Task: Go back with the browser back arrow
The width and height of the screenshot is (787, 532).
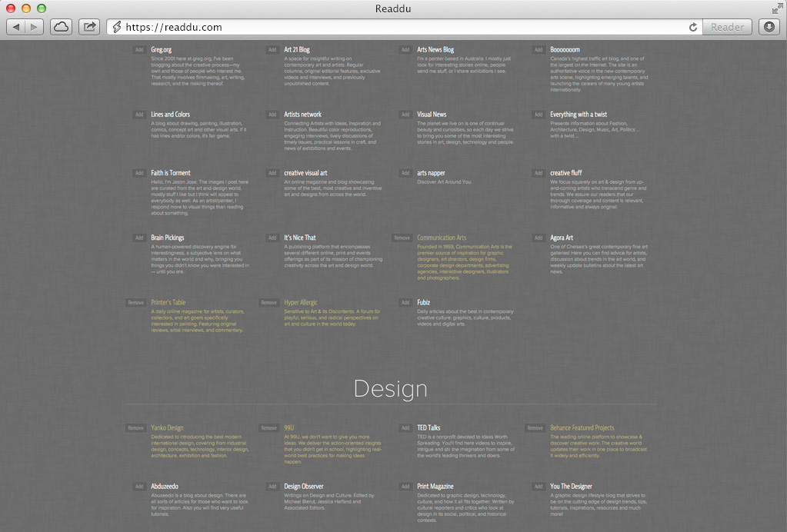Action: point(15,27)
